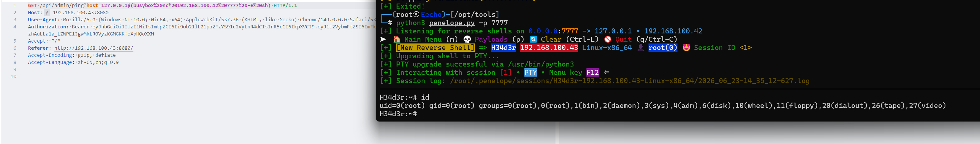Click the session log file path
980x144 pixels.
[630, 81]
